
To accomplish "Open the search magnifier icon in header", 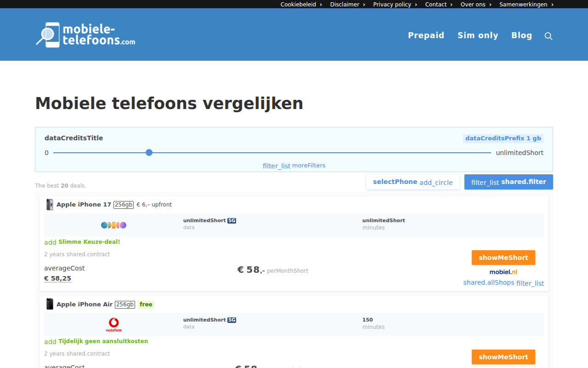I will coord(548,36).
